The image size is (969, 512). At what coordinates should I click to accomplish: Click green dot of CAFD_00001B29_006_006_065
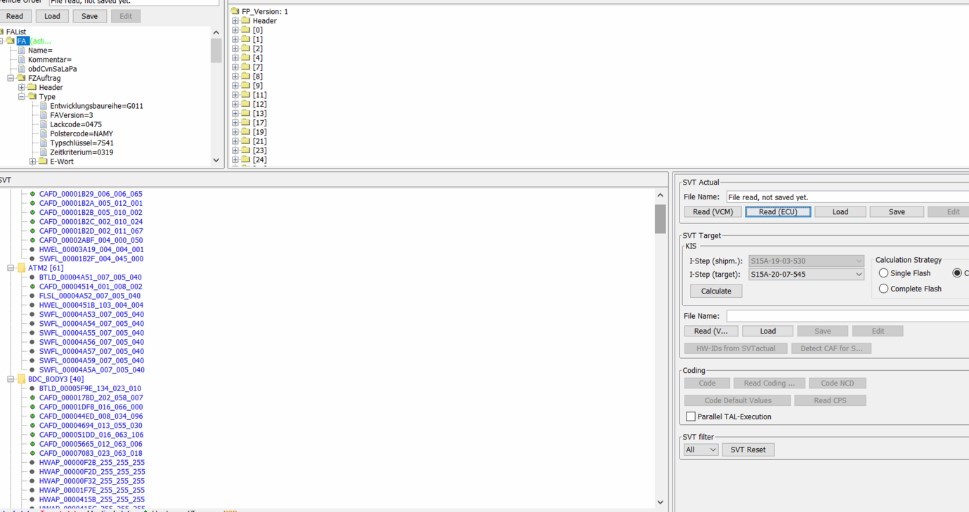point(32,194)
